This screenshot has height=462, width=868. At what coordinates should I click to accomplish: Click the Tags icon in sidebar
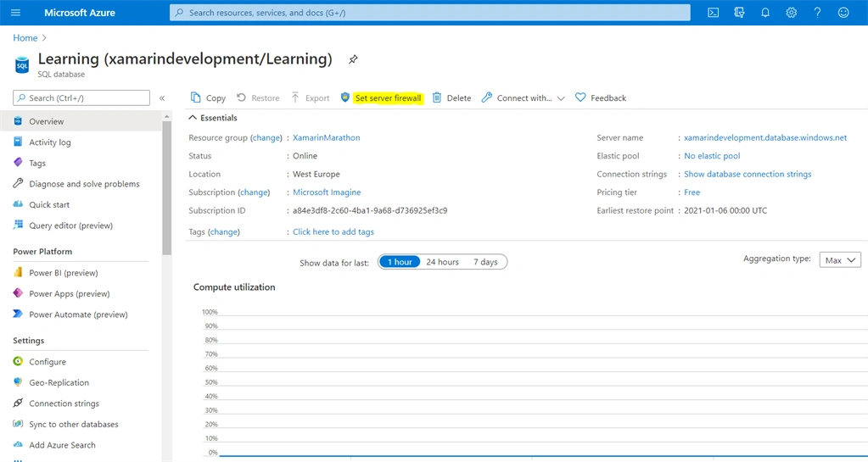(x=18, y=163)
